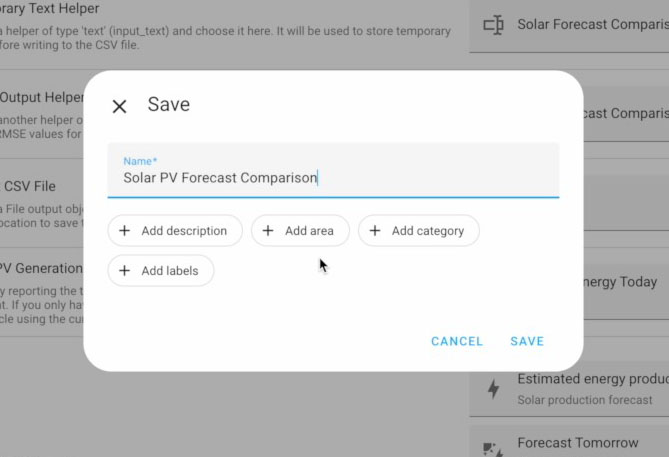Focus the Name text field

(333, 170)
